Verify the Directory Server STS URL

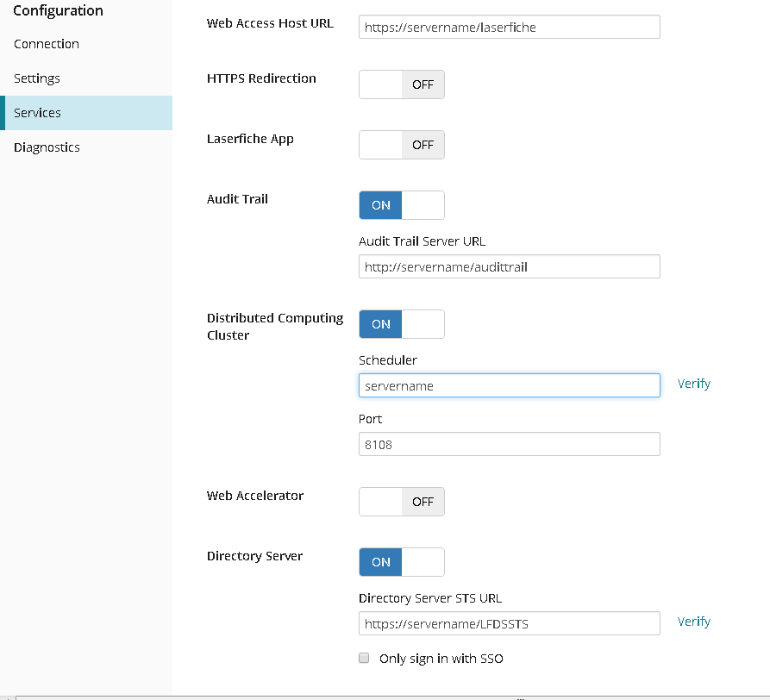[x=693, y=622]
